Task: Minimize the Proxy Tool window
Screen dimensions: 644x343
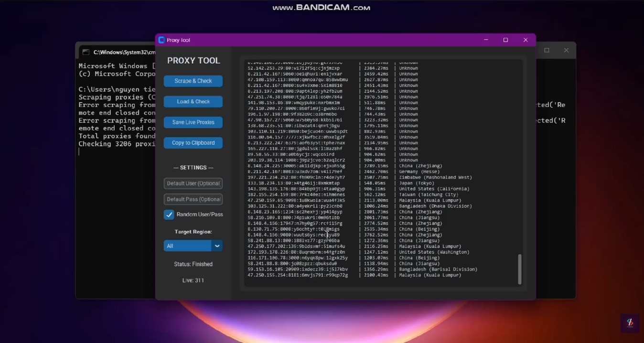Action: tap(486, 40)
